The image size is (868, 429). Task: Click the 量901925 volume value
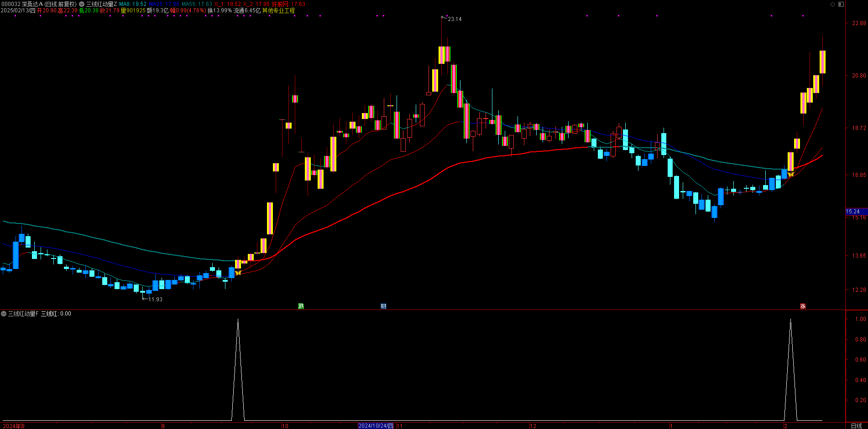[x=133, y=10]
